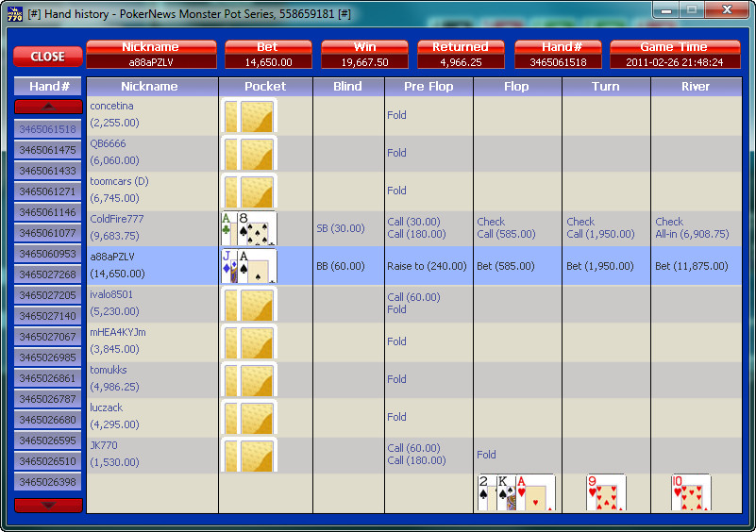Click the Turn column header
The height and width of the screenshot is (532, 756).
click(606, 86)
